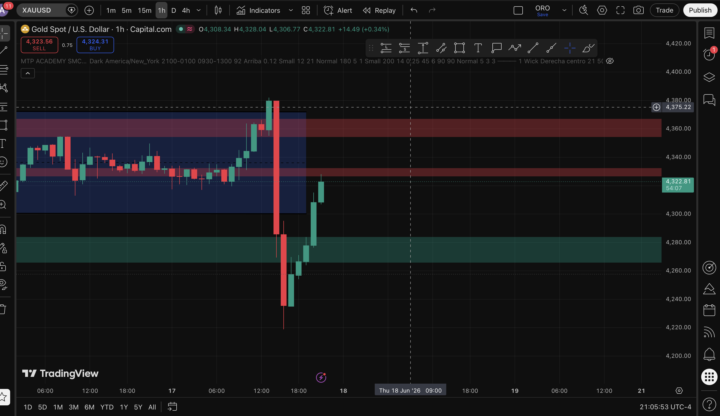Switch to the 15m timeframe
720x416 pixels.
pyautogui.click(x=144, y=10)
